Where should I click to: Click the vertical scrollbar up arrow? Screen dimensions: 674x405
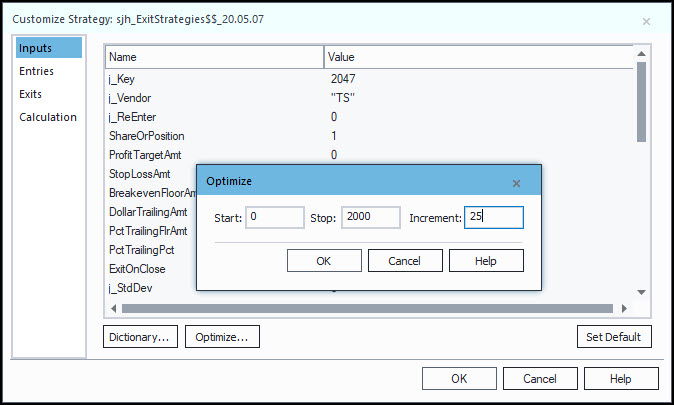point(641,54)
